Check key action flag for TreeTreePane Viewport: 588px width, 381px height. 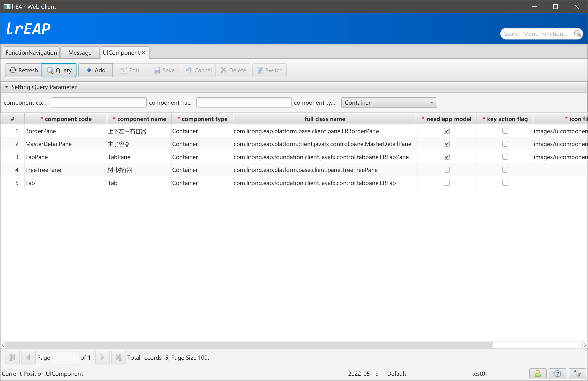coord(505,170)
